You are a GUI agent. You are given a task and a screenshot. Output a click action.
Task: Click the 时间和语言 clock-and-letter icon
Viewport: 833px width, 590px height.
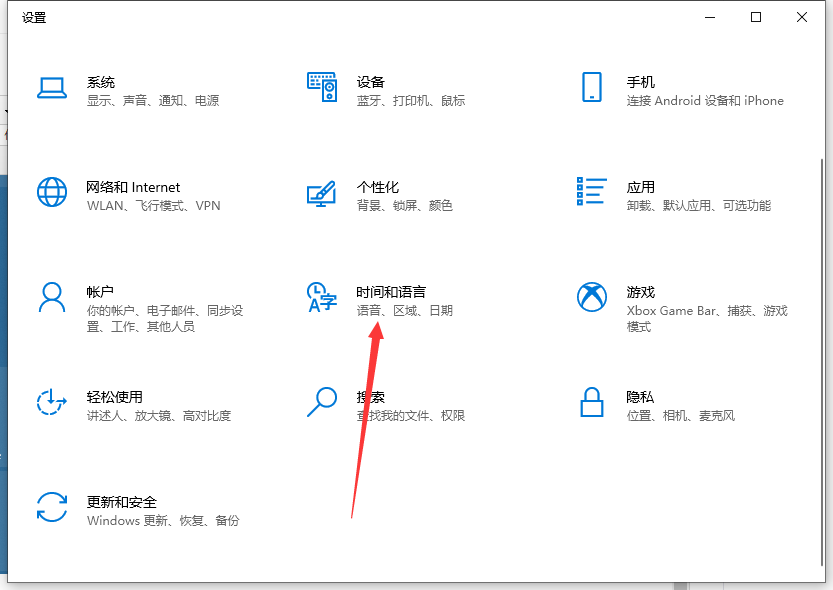point(321,297)
